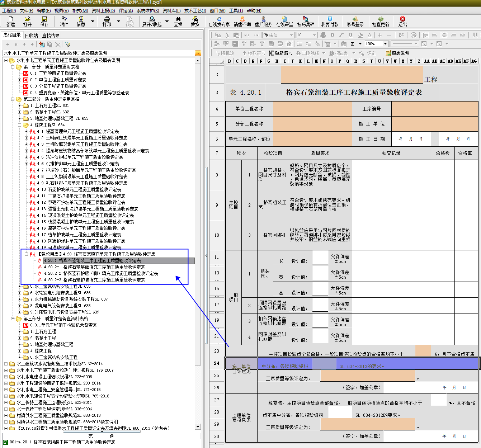Click the format painter brush icon

click(x=323, y=35)
